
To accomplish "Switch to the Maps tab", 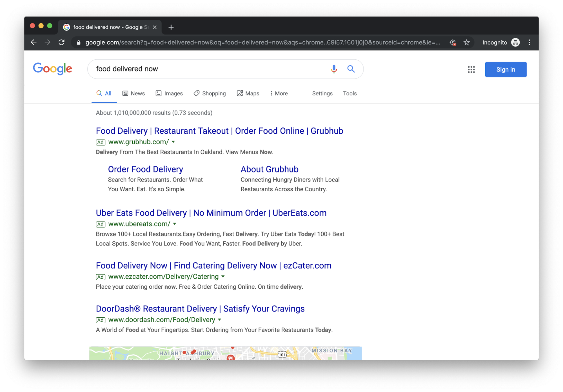I will tap(248, 93).
